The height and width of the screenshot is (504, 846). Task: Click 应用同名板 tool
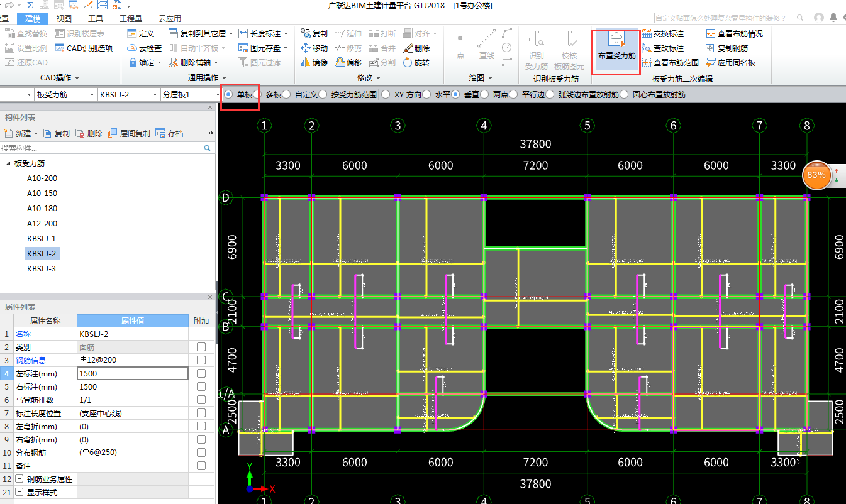click(x=731, y=62)
